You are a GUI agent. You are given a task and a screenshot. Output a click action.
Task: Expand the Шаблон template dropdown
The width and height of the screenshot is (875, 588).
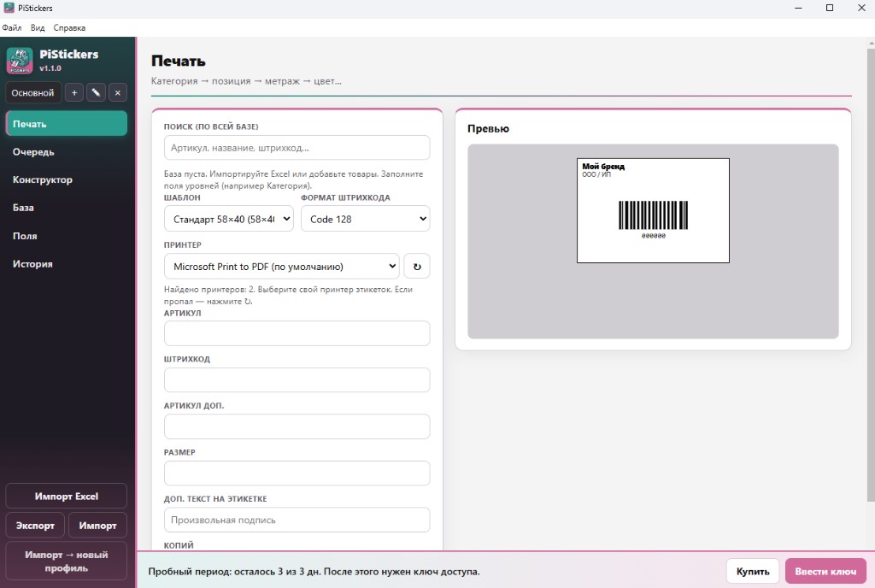click(229, 219)
